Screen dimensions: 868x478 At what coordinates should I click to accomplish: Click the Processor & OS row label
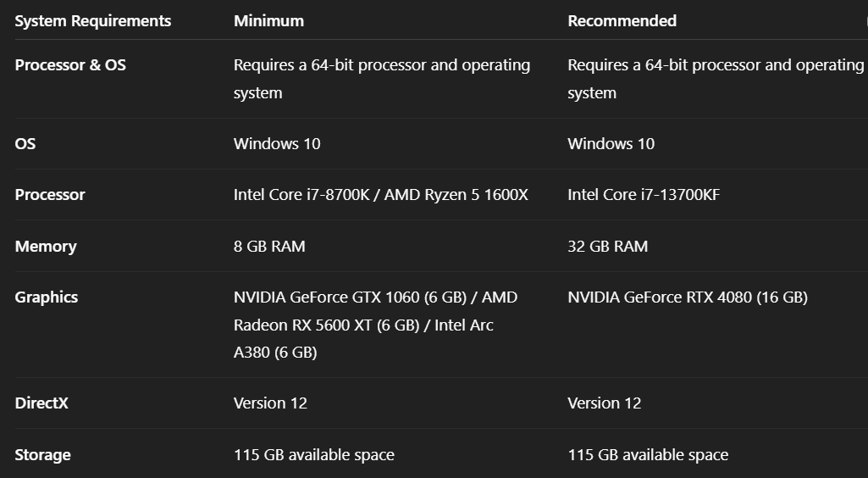click(70, 65)
